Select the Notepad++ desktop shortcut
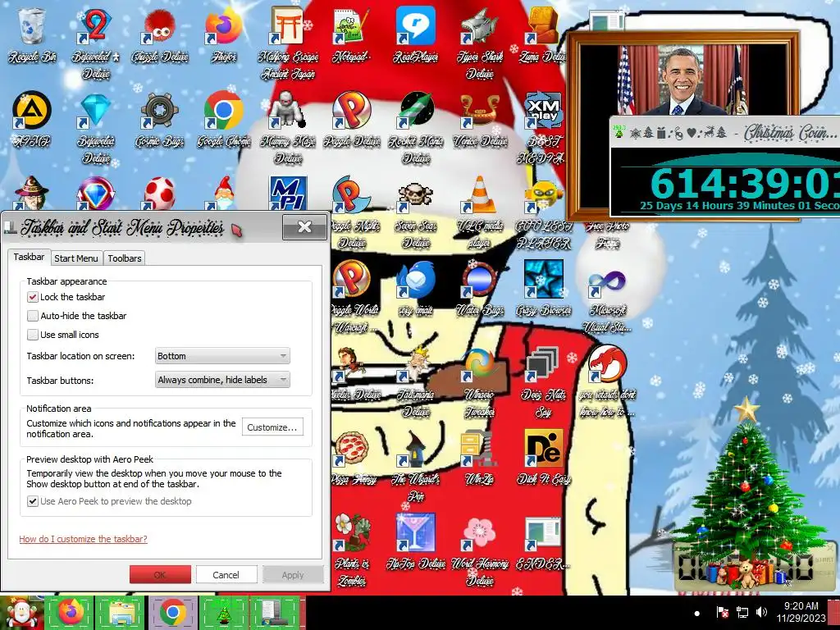The width and height of the screenshot is (840, 630). tap(351, 35)
